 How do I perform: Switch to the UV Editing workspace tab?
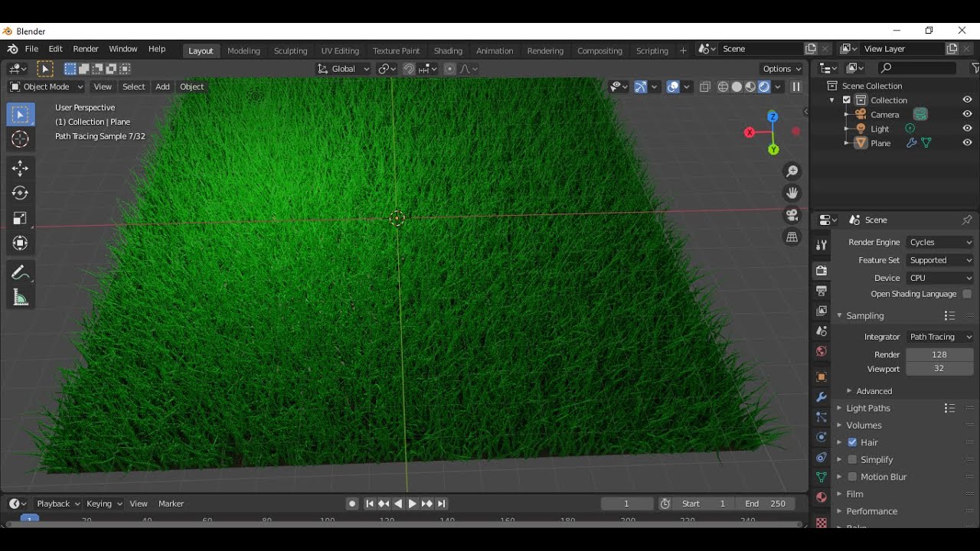340,51
